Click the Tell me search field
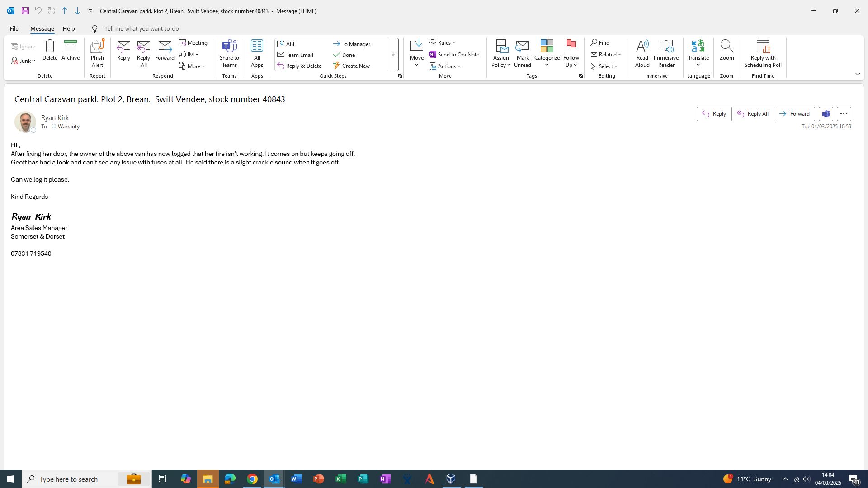Screen dimensions: 868x488 point(141,29)
